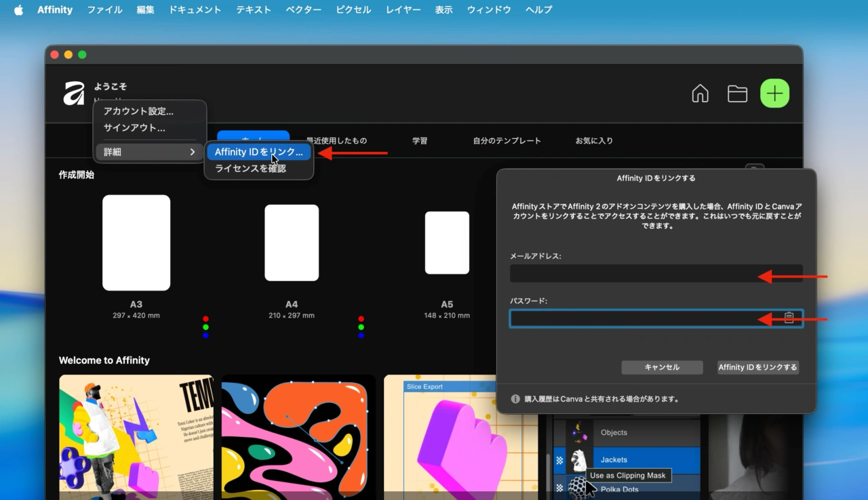This screenshot has width=868, height=500.
Task: Click the info icon beside the Canva sharing note
Action: coord(515,398)
